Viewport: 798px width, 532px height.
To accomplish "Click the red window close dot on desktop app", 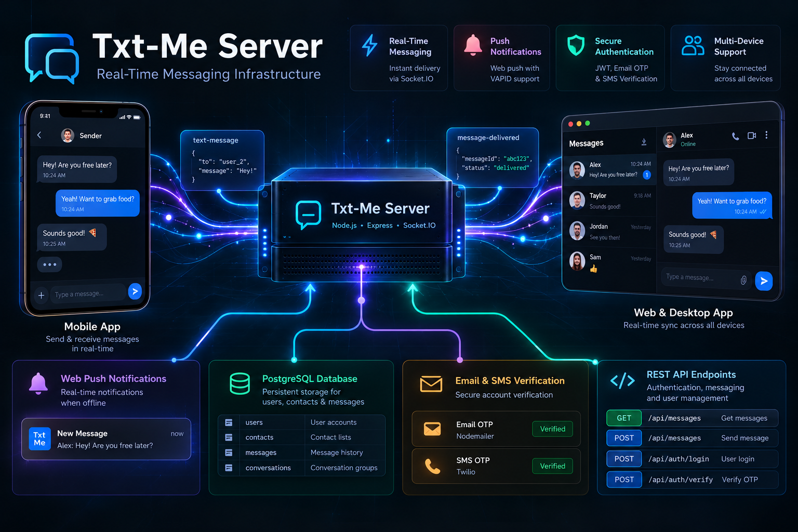I will coord(570,124).
